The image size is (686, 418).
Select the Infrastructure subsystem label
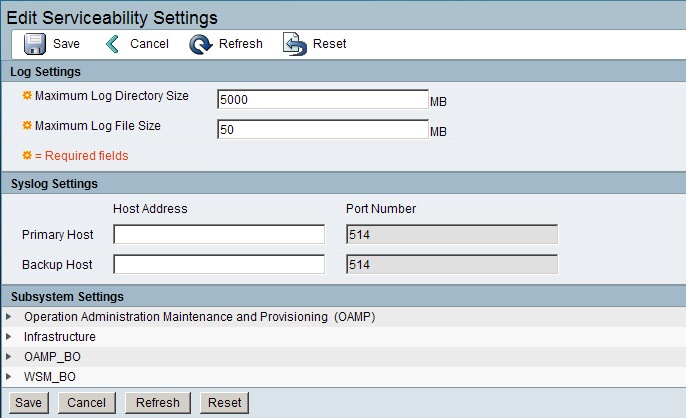click(60, 337)
